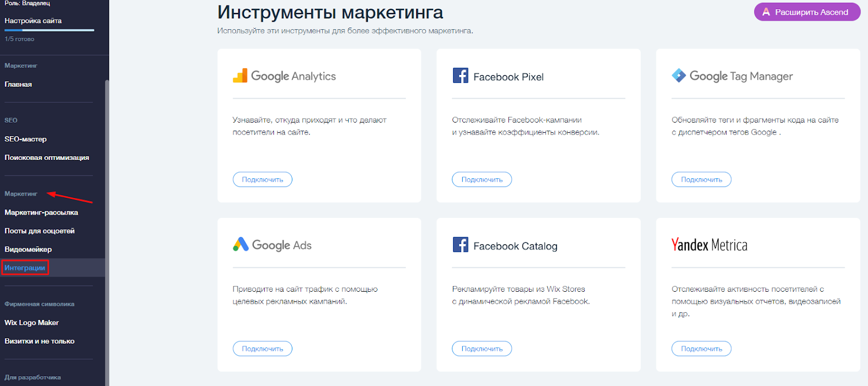Connect Google Analytics with Подключить button
The width and height of the screenshot is (868, 386).
263,179
